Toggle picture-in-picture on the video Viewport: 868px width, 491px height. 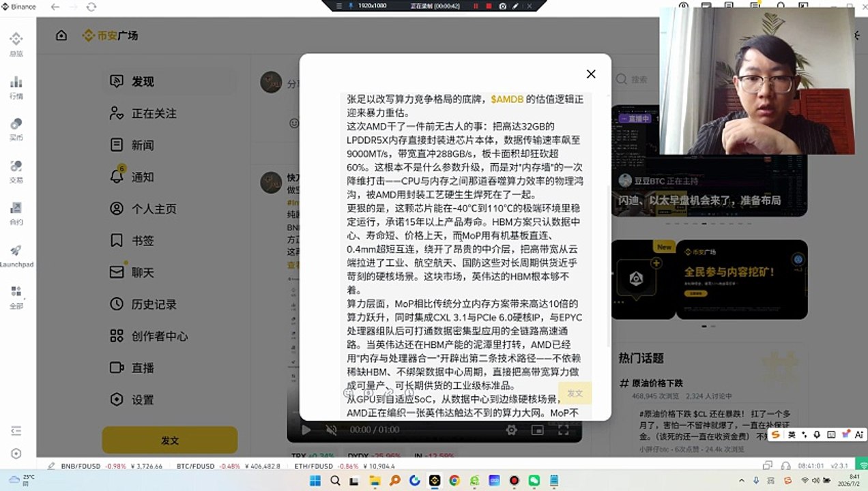click(x=538, y=430)
